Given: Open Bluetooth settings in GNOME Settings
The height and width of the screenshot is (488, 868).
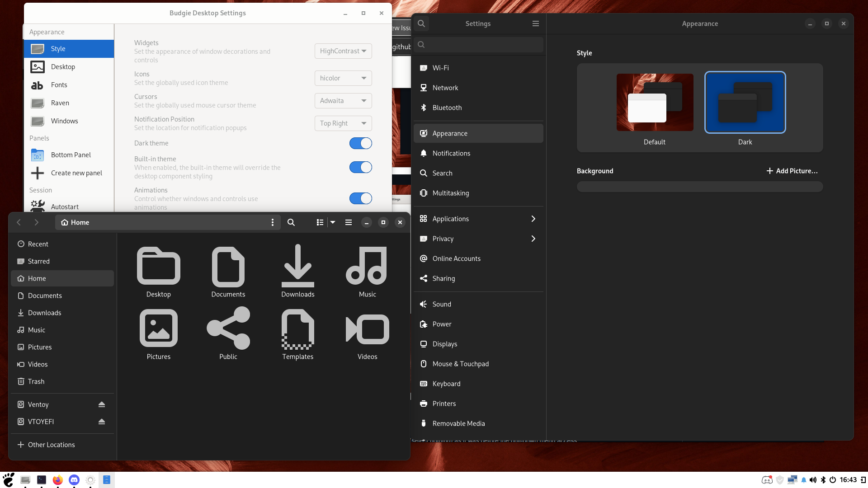Looking at the screenshot, I should tap(447, 108).
